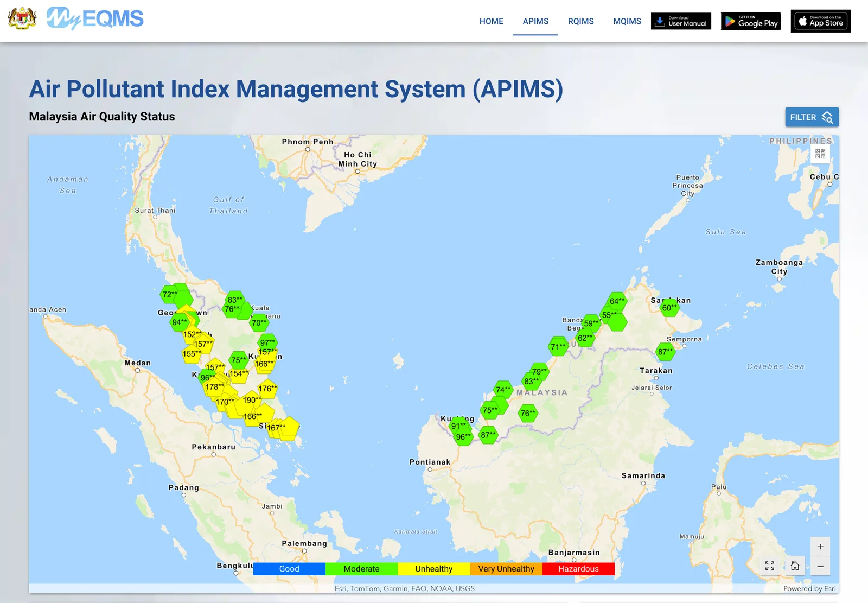Open the Powered by Esri link
This screenshot has width=868, height=603.
click(809, 588)
